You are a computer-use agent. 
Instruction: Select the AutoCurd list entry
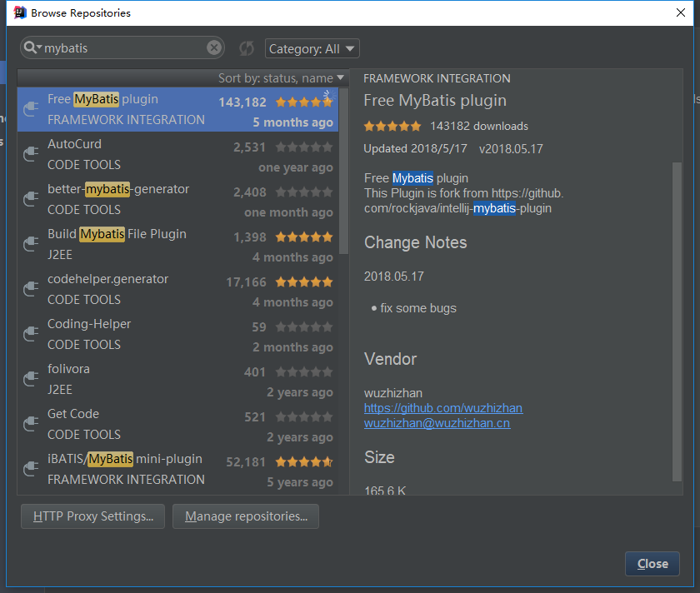(x=177, y=154)
